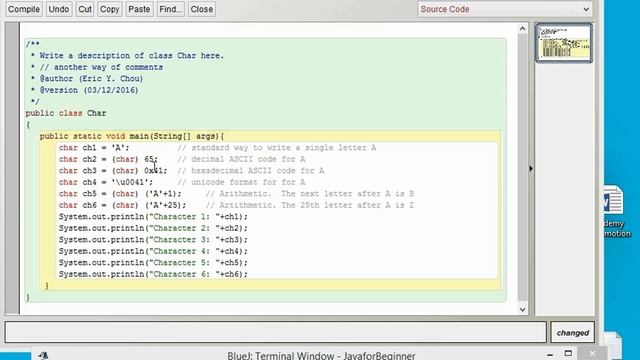Click the editor scrollbar up arrow
Image resolution: width=640 pixels, height=360 pixels.
coord(522,29)
